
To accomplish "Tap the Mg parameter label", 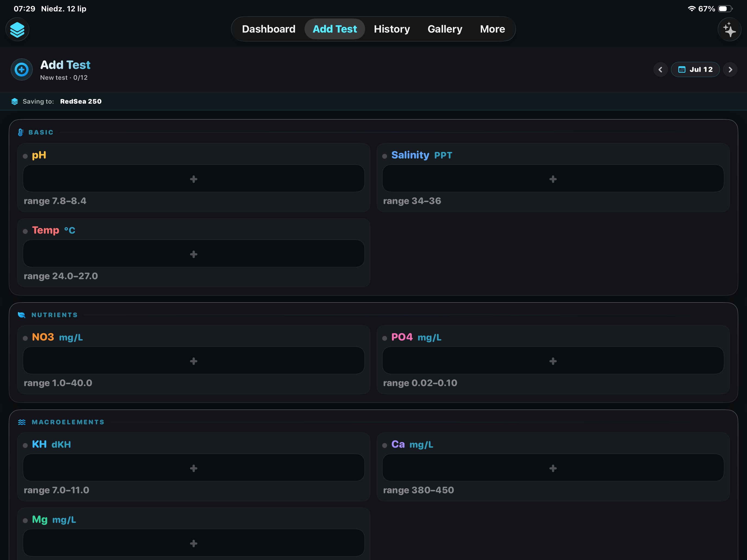I will pos(40,520).
